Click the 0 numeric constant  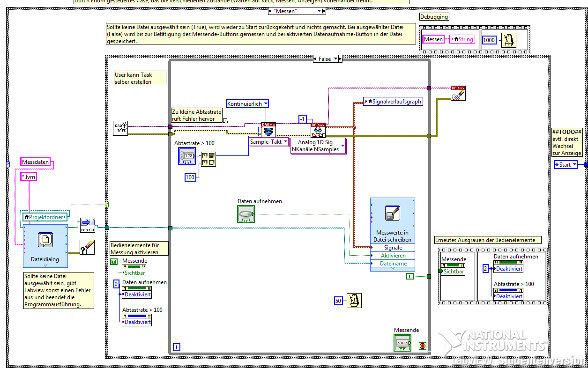tap(117, 284)
